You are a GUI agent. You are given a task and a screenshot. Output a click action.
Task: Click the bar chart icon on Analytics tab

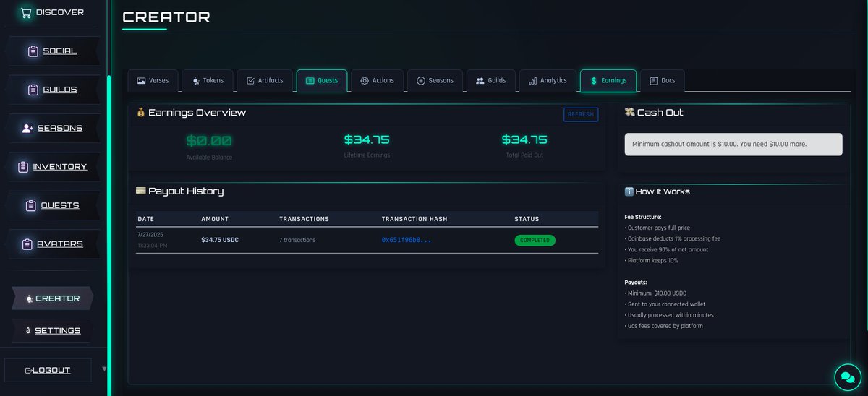[533, 81]
